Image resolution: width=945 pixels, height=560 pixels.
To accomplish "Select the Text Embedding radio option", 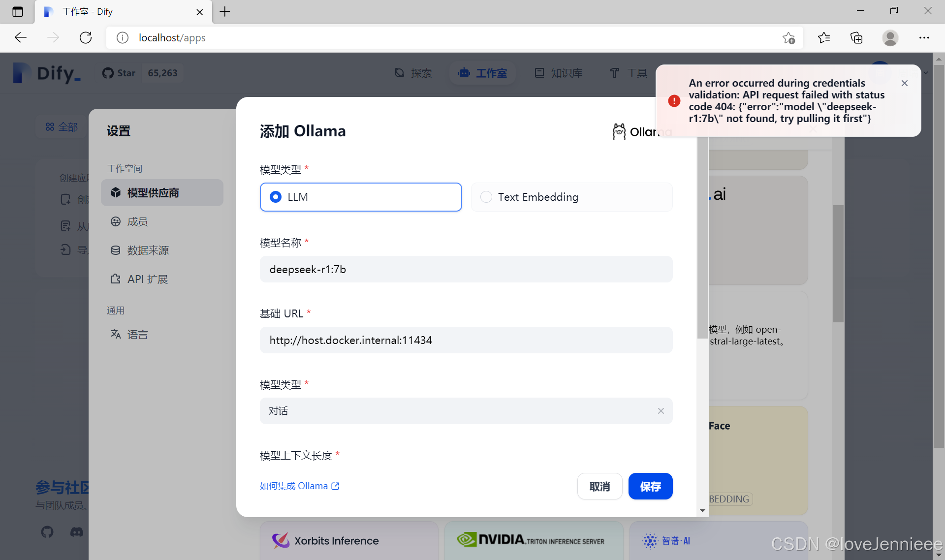I will (x=486, y=197).
